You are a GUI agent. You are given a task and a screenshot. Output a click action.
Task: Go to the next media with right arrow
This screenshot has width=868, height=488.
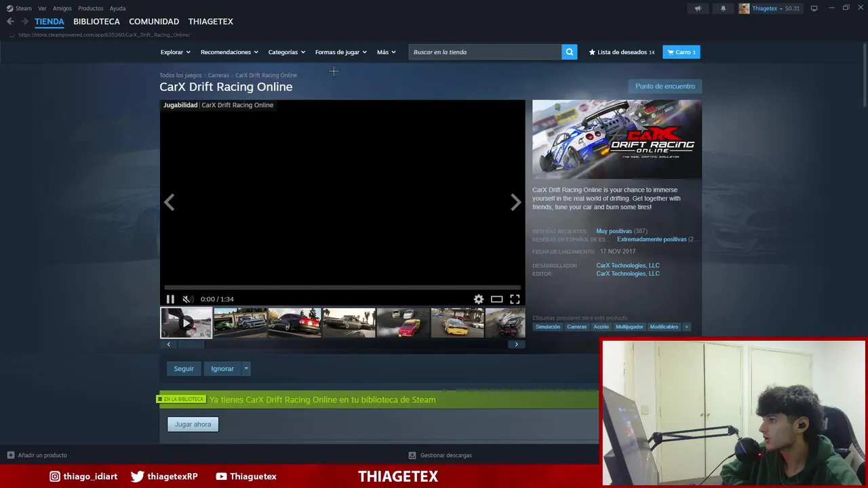pyautogui.click(x=516, y=202)
